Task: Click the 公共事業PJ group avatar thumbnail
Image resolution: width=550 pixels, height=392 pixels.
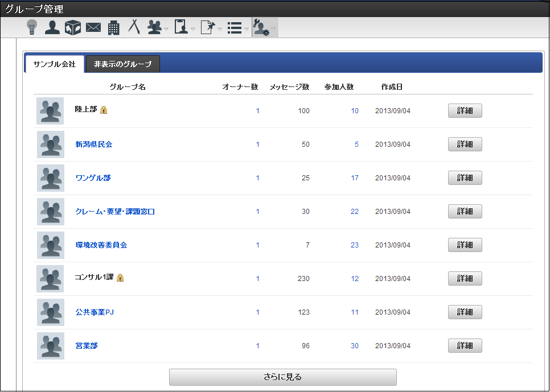Action: point(50,312)
